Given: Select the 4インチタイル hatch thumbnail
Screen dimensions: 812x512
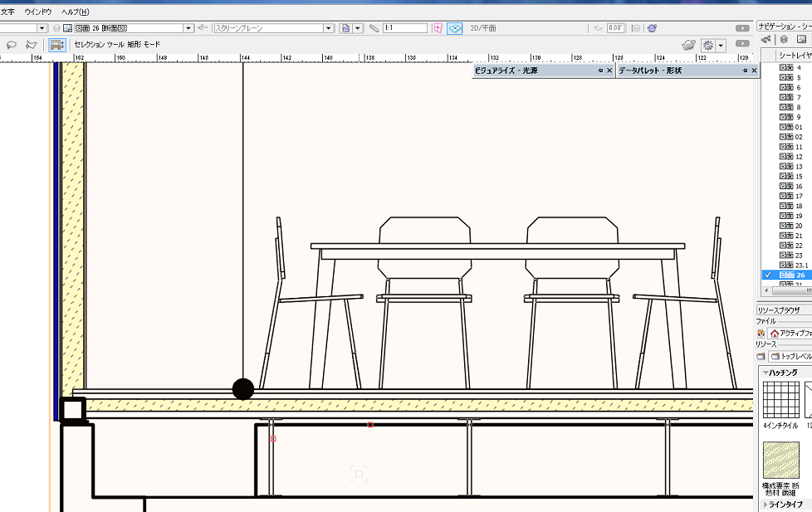Looking at the screenshot, I should tap(780, 400).
